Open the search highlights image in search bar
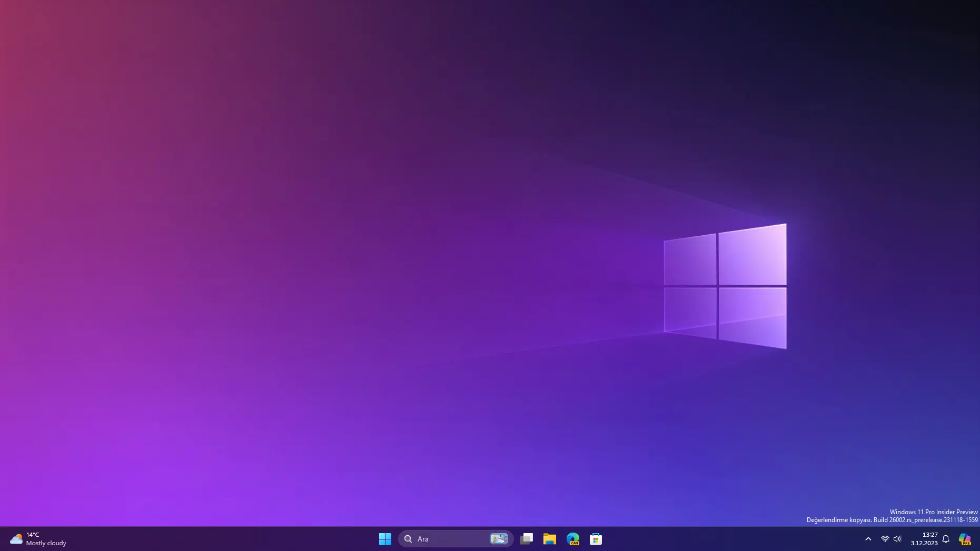 pyautogui.click(x=499, y=539)
